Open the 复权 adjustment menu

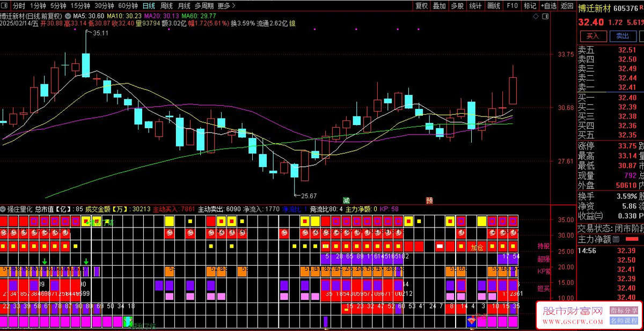[x=422, y=6]
